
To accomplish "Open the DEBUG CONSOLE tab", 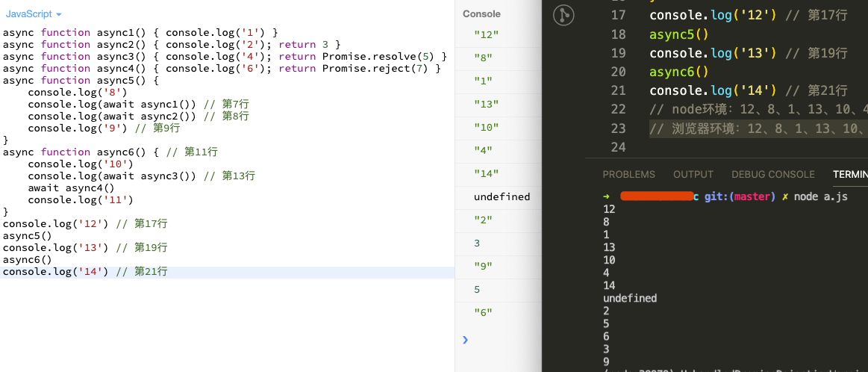I will (772, 174).
